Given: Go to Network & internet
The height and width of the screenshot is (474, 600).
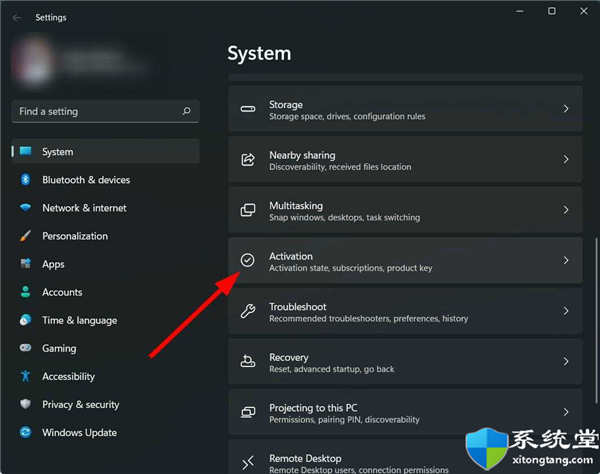Looking at the screenshot, I should 84,208.
